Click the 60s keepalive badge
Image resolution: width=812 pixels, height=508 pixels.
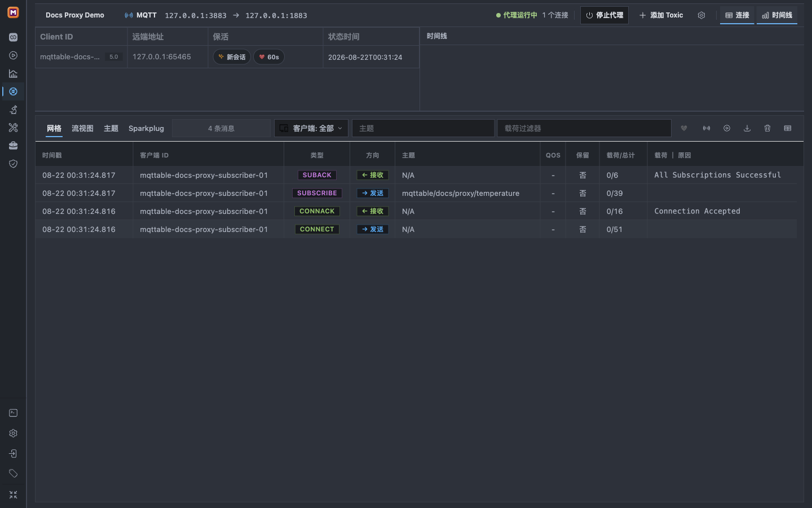click(269, 57)
